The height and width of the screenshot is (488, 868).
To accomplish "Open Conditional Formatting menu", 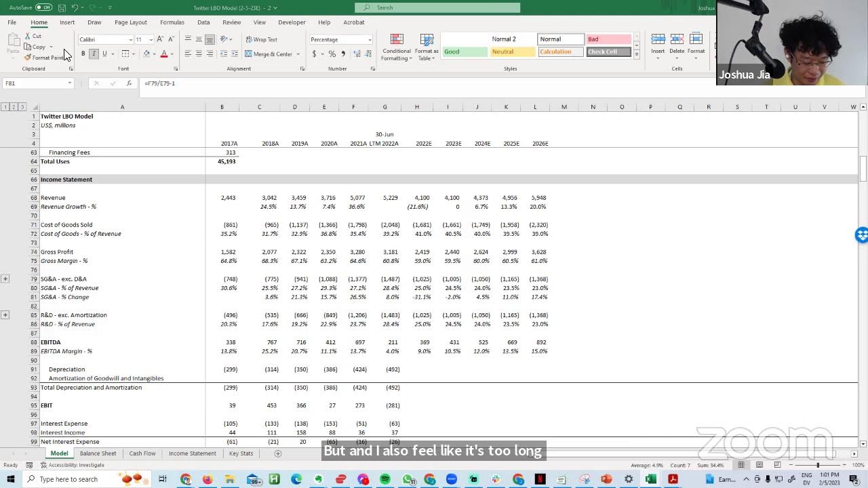I will [x=397, y=47].
